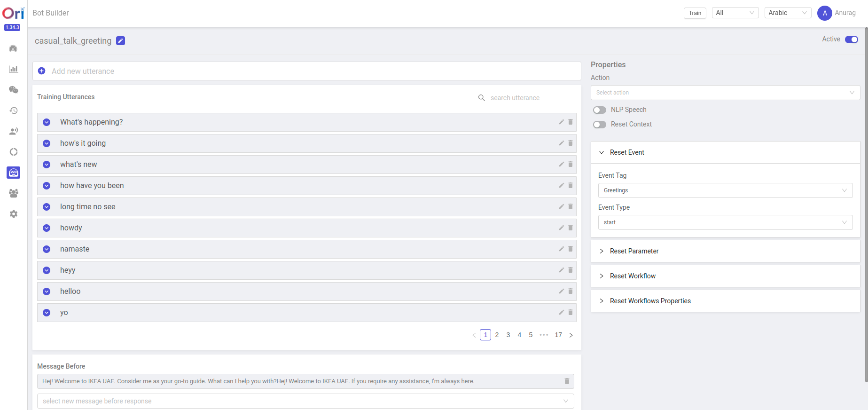Open the Bot Builder sidebar icon
868x410 pixels.
pyautogui.click(x=14, y=173)
